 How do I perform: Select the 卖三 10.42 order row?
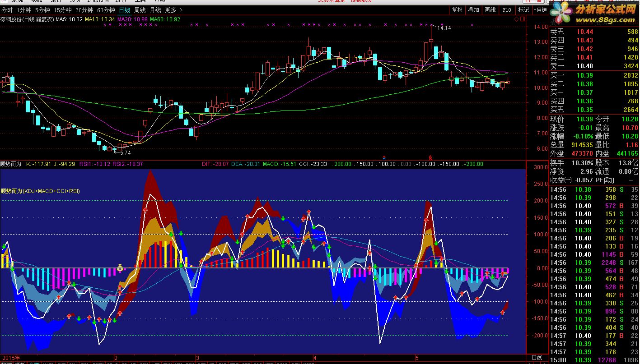pos(594,49)
